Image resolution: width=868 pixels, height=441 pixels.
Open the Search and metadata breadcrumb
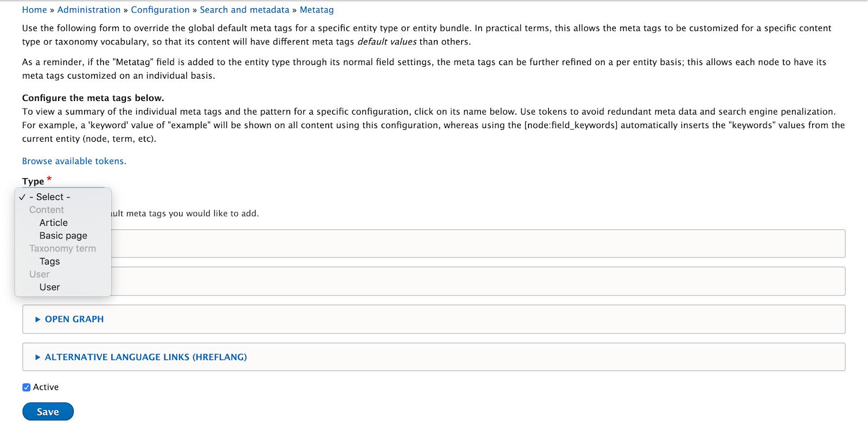point(244,10)
